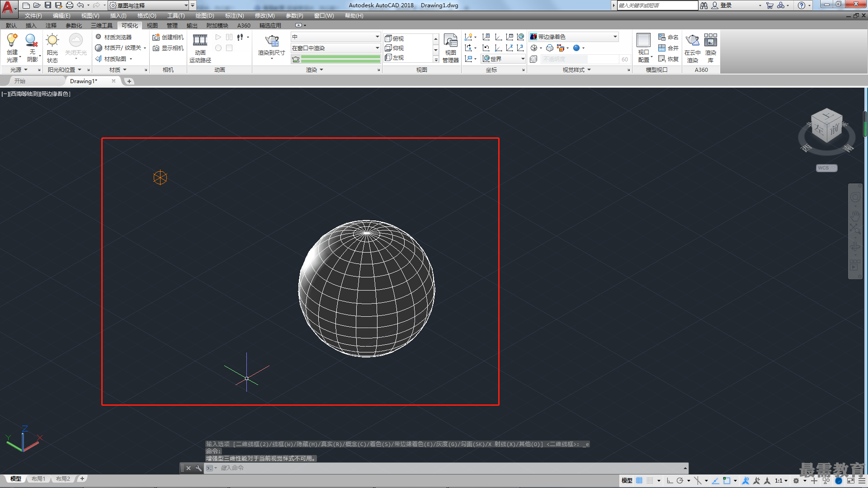Toggle clean screen icon in status bar
The image size is (868, 488).
pyautogui.click(x=851, y=481)
